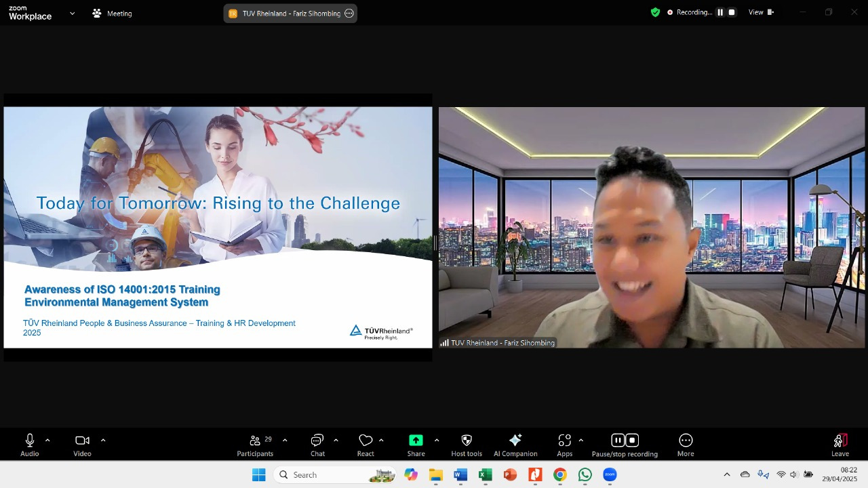Click microphone location tray icon

pos(763,474)
